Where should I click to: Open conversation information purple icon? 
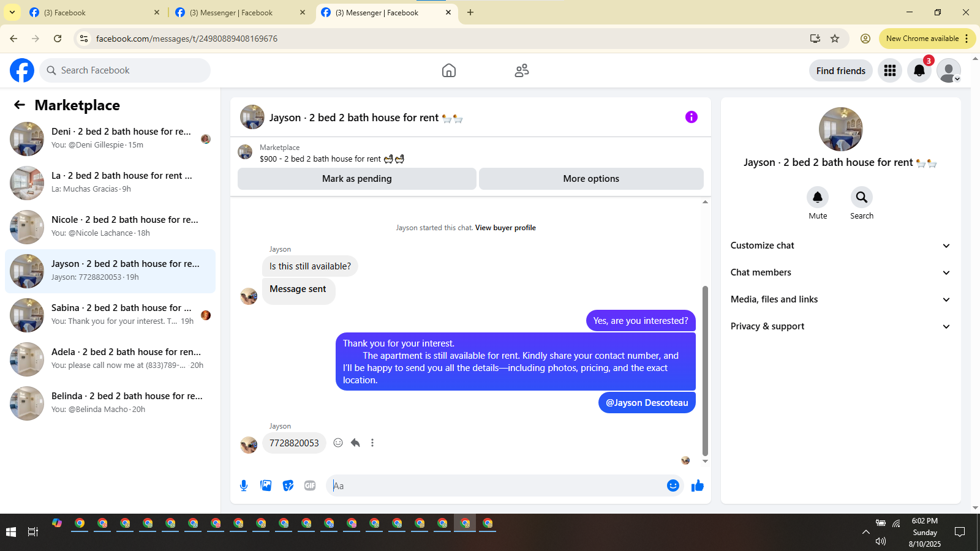point(692,117)
